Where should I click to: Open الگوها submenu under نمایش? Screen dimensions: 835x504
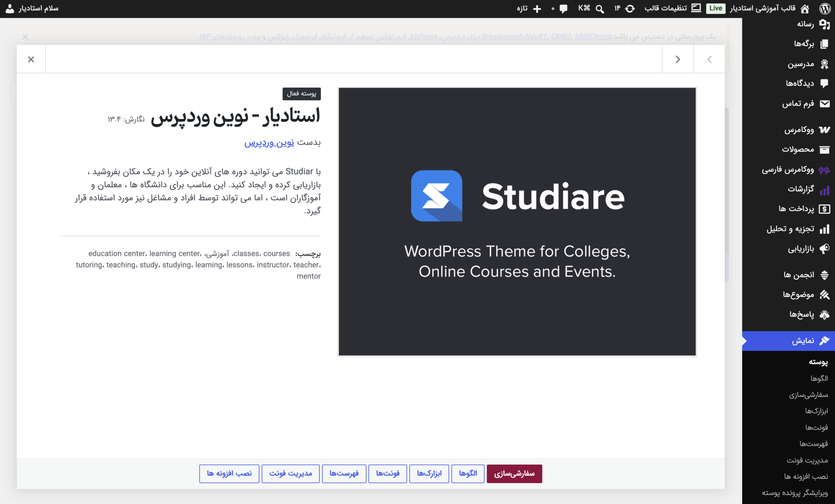tap(819, 378)
